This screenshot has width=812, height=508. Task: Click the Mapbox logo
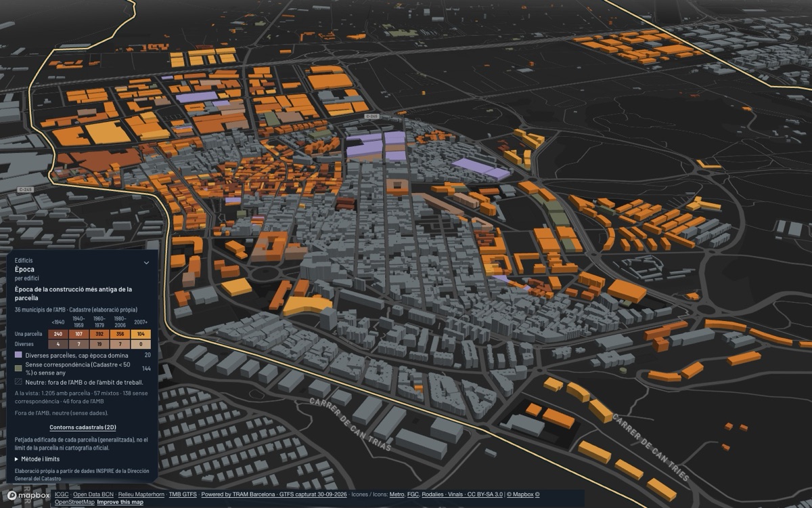click(x=28, y=495)
